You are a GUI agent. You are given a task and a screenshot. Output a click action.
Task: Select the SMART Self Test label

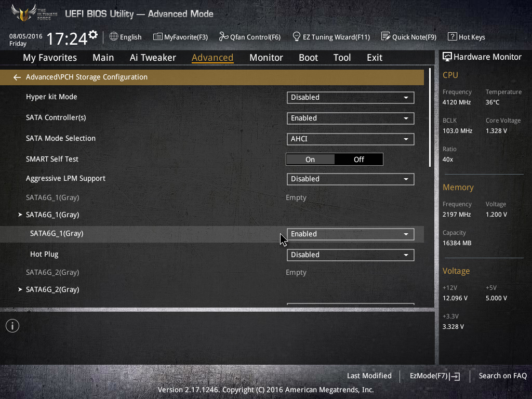coord(52,159)
